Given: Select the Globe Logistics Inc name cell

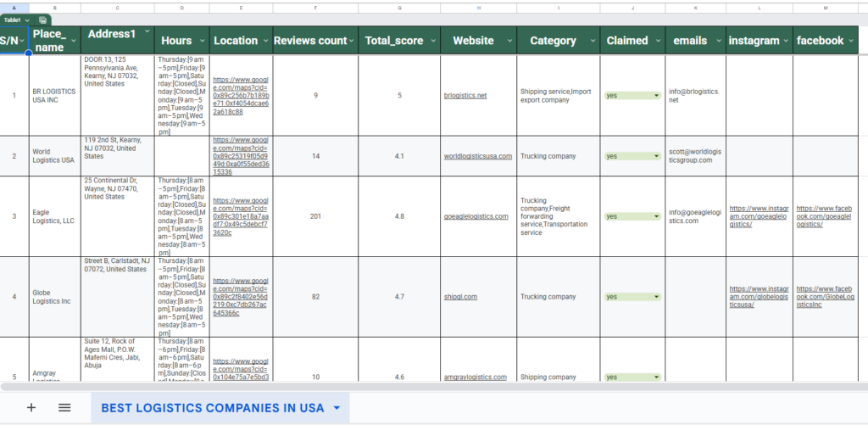Looking at the screenshot, I should click(55, 296).
